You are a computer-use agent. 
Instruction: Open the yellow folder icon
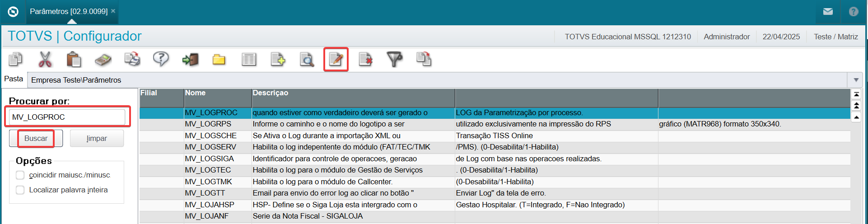pos(219,60)
